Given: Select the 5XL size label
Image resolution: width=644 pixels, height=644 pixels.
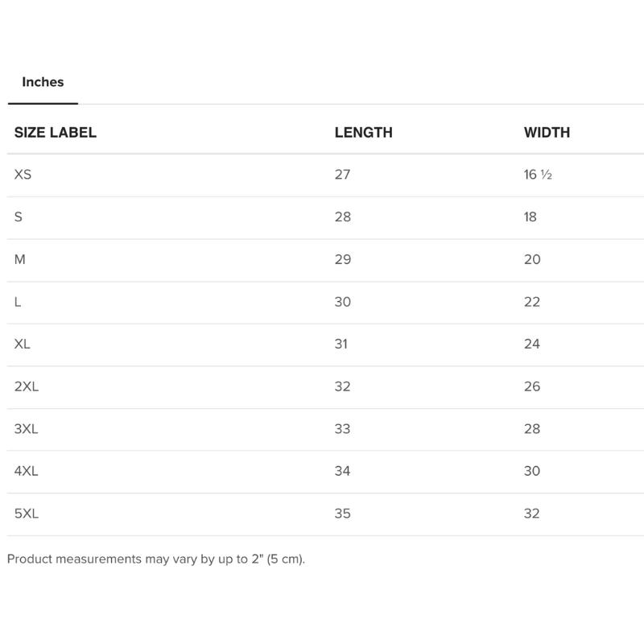Looking at the screenshot, I should click(x=27, y=514).
